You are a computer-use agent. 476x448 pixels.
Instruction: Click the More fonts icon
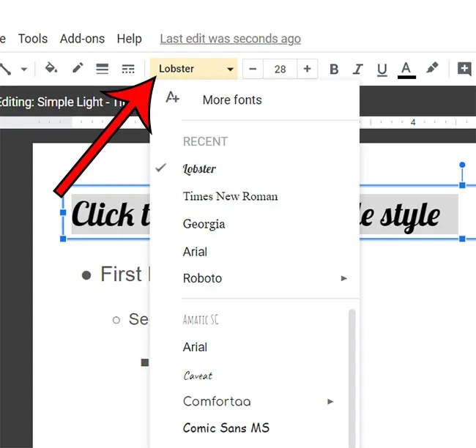point(173,98)
